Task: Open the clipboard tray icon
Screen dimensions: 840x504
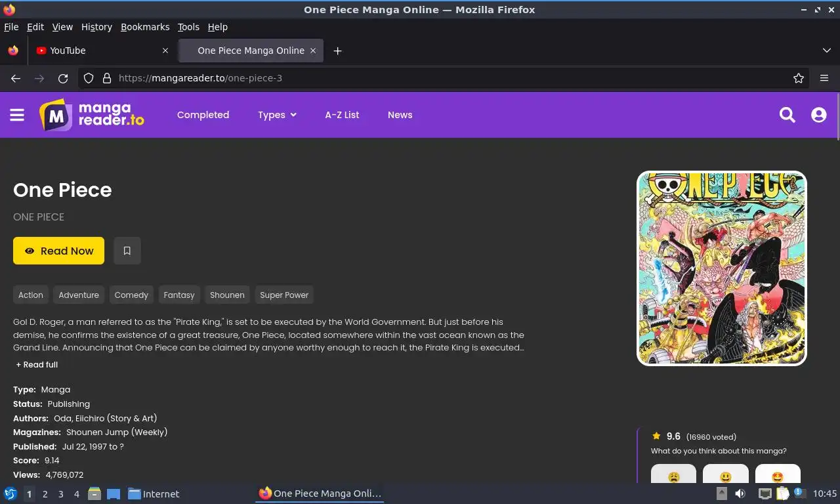Action: click(782, 494)
